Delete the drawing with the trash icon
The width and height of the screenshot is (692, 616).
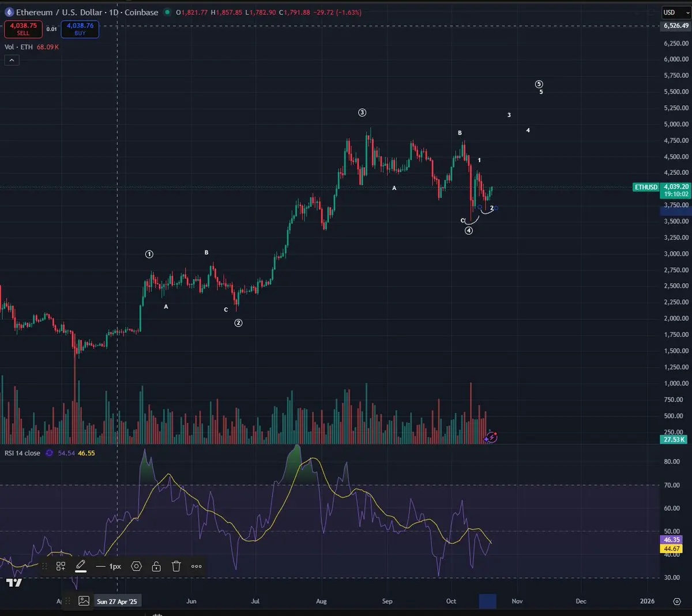pyautogui.click(x=176, y=566)
